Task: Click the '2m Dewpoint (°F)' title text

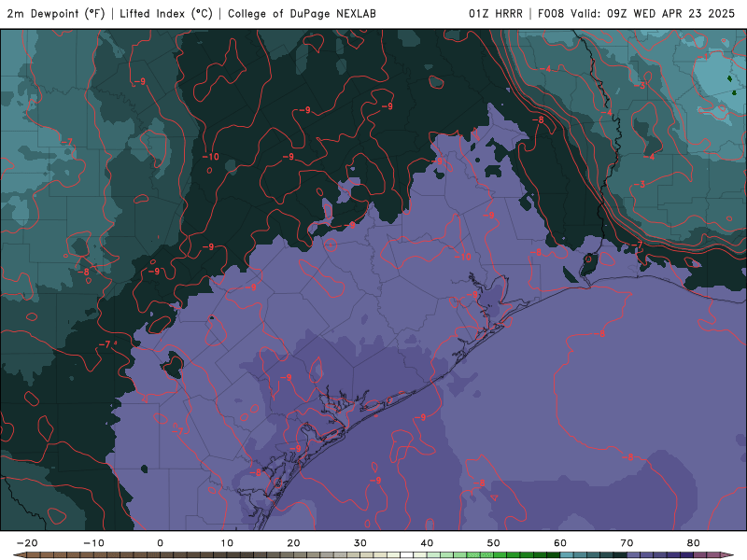Action: point(56,13)
